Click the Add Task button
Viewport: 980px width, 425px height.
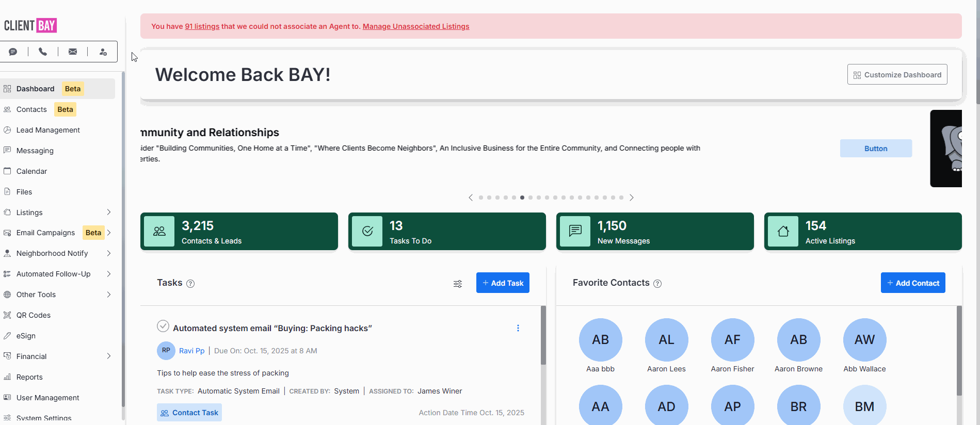[503, 283]
